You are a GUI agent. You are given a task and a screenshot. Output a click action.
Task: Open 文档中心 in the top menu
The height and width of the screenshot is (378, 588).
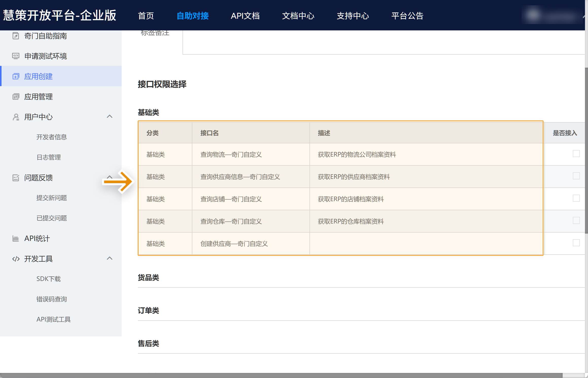(x=298, y=16)
